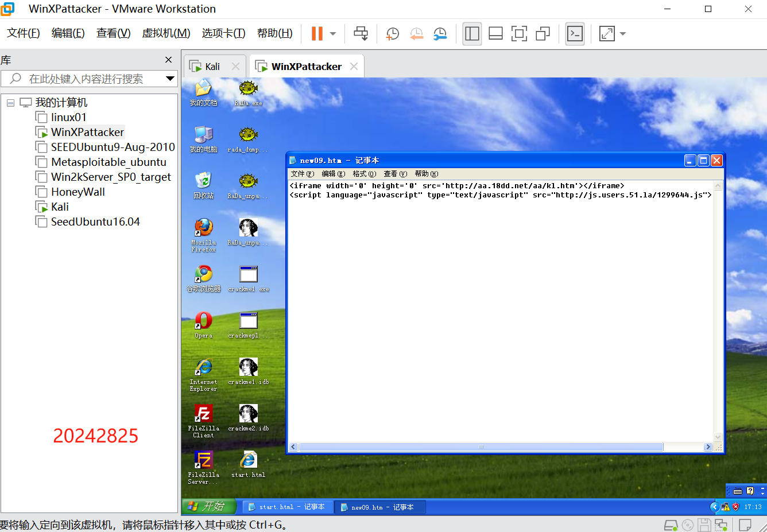This screenshot has width=767, height=532.
Task: Click the network warning tray icon
Action: (x=726, y=507)
